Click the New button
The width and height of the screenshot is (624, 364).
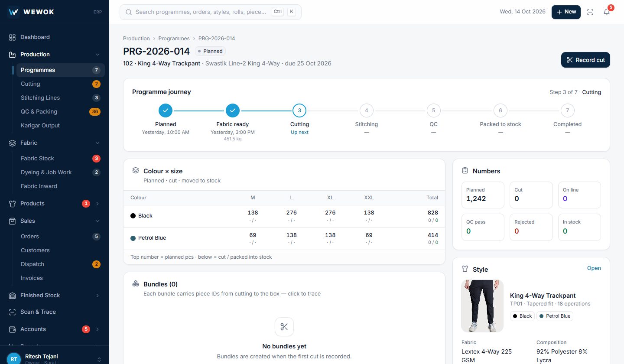[566, 12]
